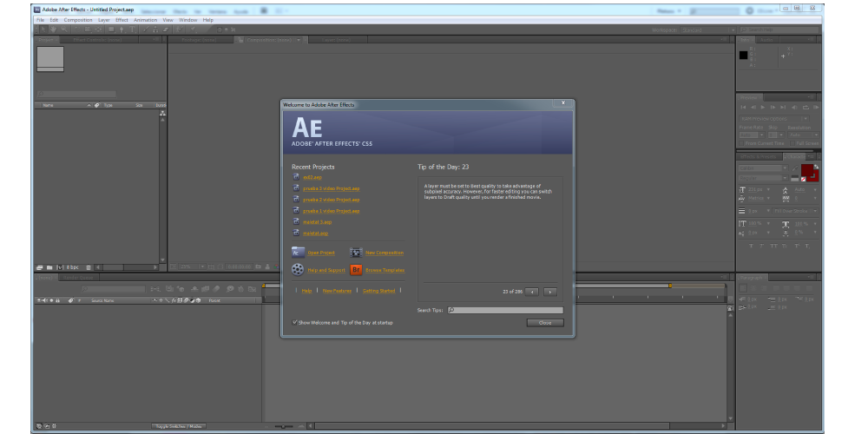This screenshot has width=868, height=434.
Task: Open RAM Preview Options dropdown
Action: coord(773,118)
